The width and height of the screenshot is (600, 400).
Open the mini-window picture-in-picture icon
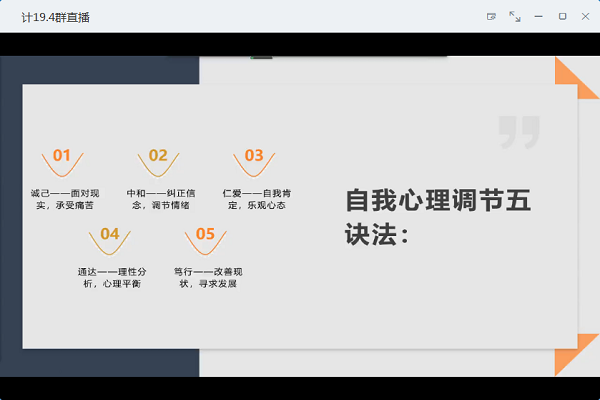pyautogui.click(x=491, y=16)
